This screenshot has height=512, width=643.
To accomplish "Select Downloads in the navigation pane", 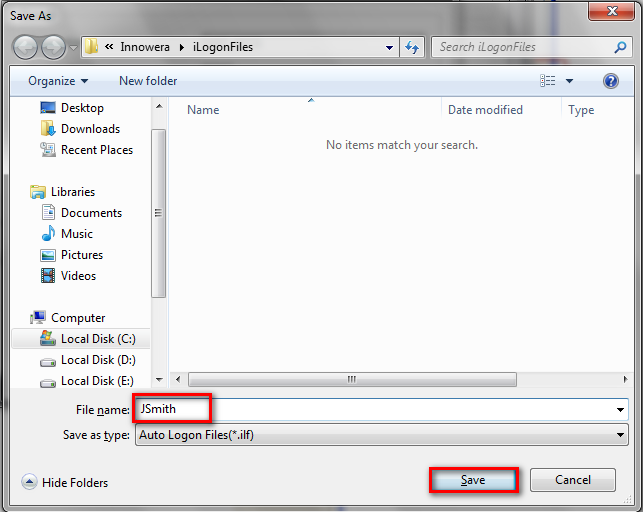I will [x=90, y=129].
